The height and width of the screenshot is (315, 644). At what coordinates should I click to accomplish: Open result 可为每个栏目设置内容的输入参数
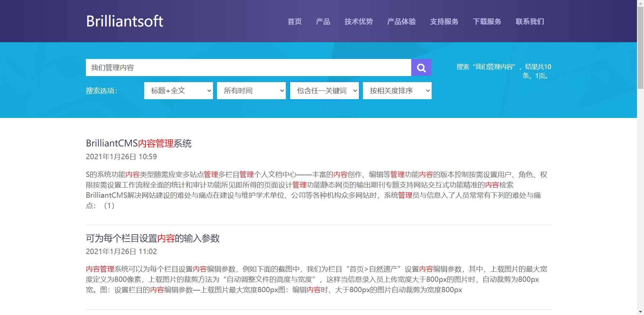[x=153, y=238]
